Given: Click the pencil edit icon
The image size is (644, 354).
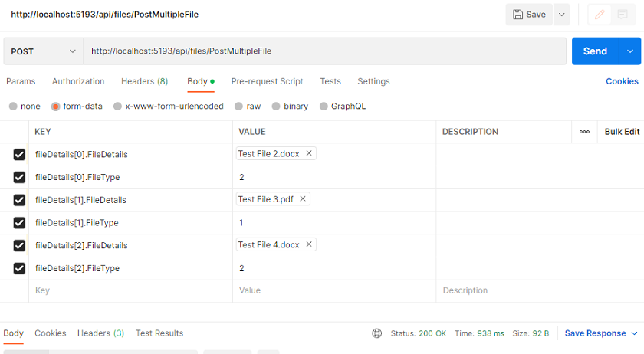Looking at the screenshot, I should tap(600, 15).
